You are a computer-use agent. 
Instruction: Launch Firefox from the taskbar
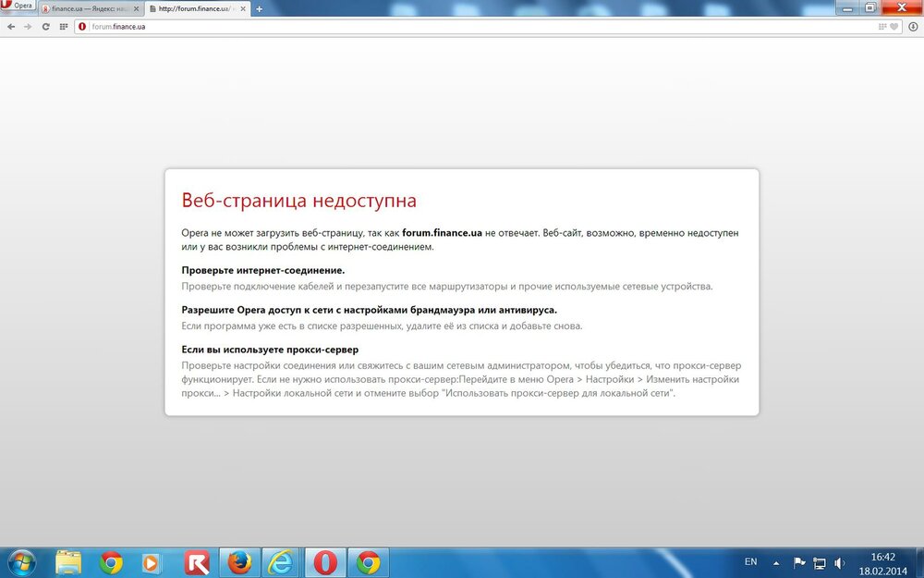coord(239,561)
